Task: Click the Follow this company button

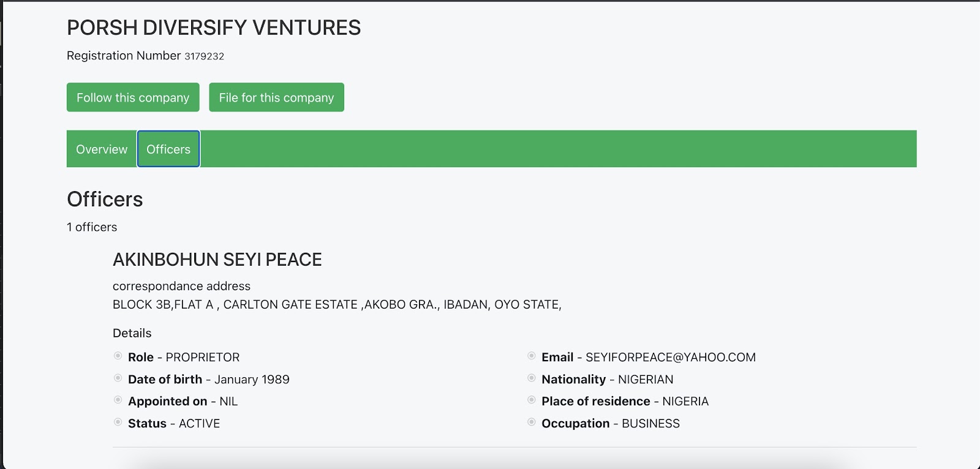Action: (x=133, y=97)
